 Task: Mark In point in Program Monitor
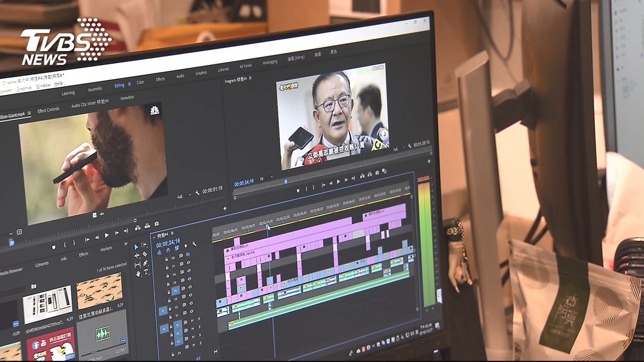(x=306, y=189)
